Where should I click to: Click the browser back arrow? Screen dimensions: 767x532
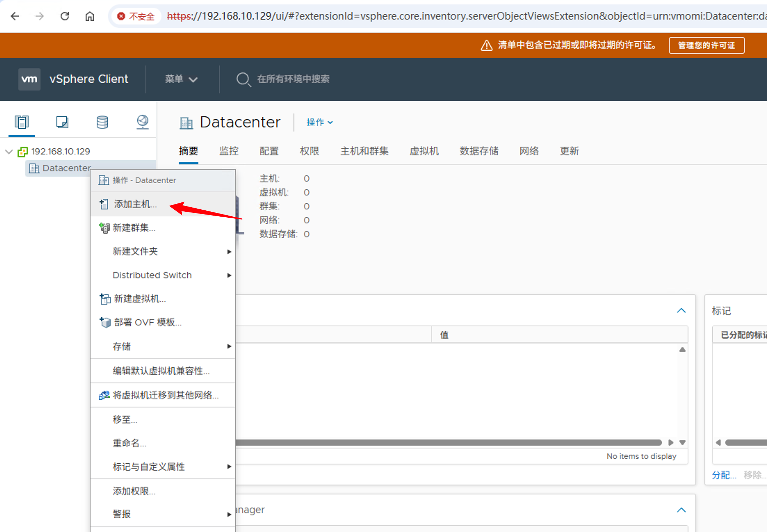(x=15, y=16)
